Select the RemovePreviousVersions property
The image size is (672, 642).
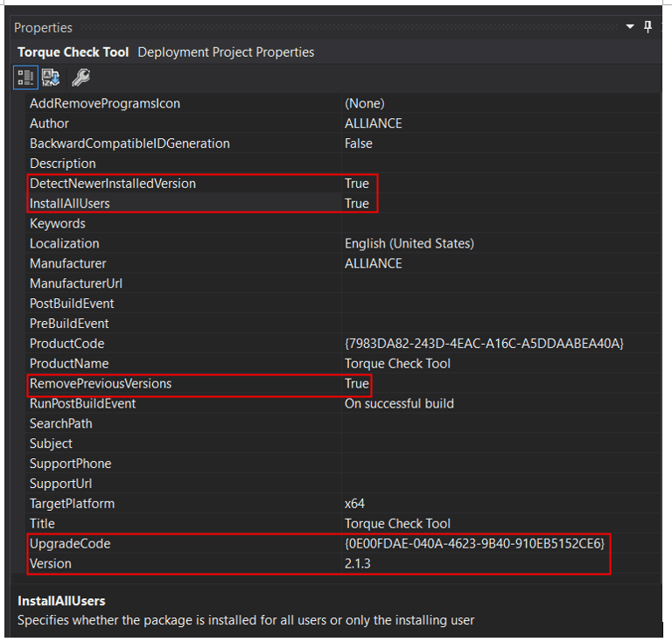101,384
